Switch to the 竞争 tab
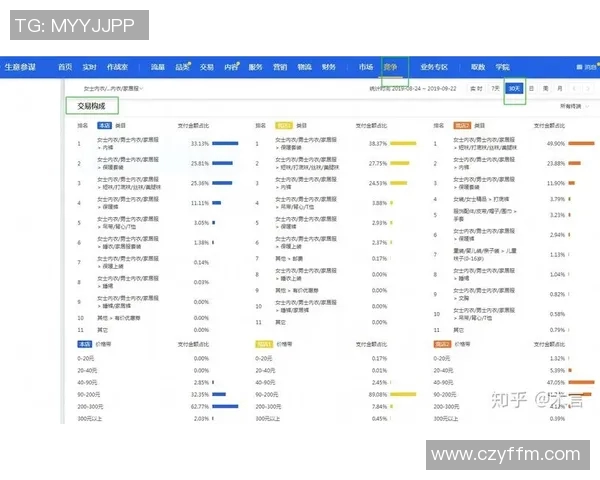 click(391, 67)
